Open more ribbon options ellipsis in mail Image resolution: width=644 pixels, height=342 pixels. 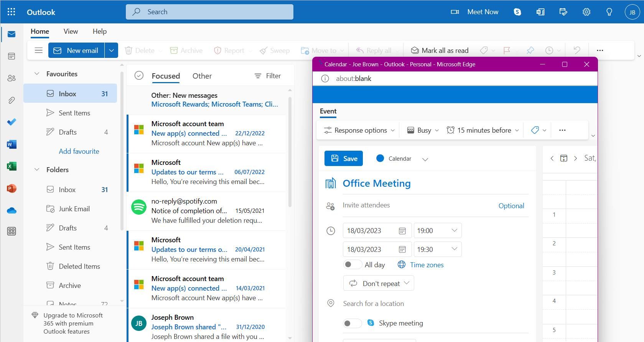click(x=600, y=50)
